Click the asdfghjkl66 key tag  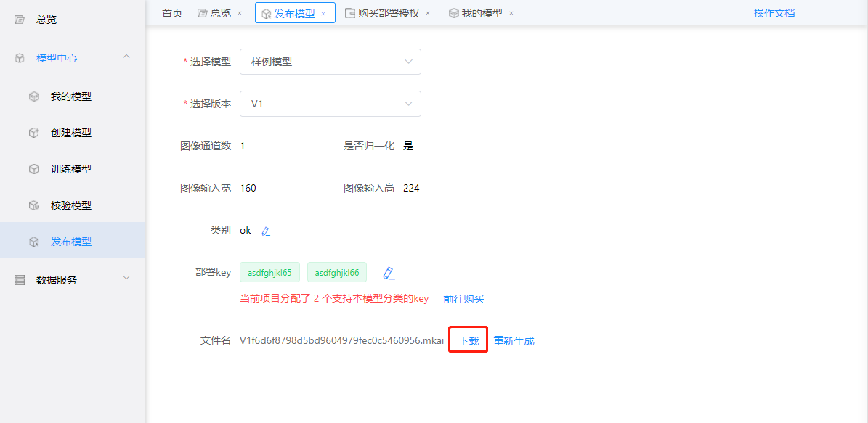point(337,272)
